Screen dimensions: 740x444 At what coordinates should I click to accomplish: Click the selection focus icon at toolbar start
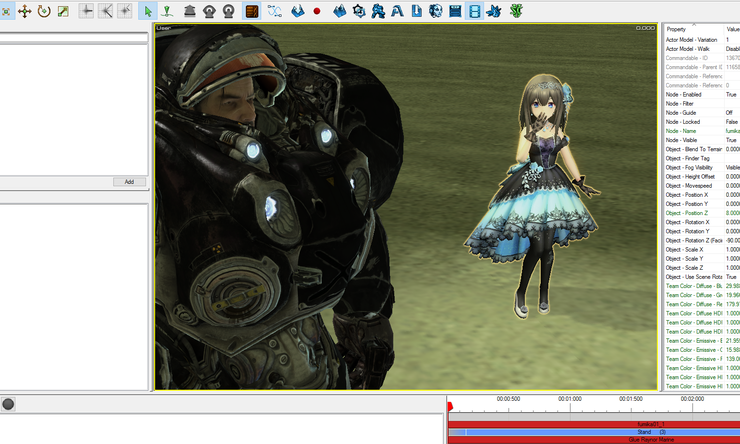(6, 11)
